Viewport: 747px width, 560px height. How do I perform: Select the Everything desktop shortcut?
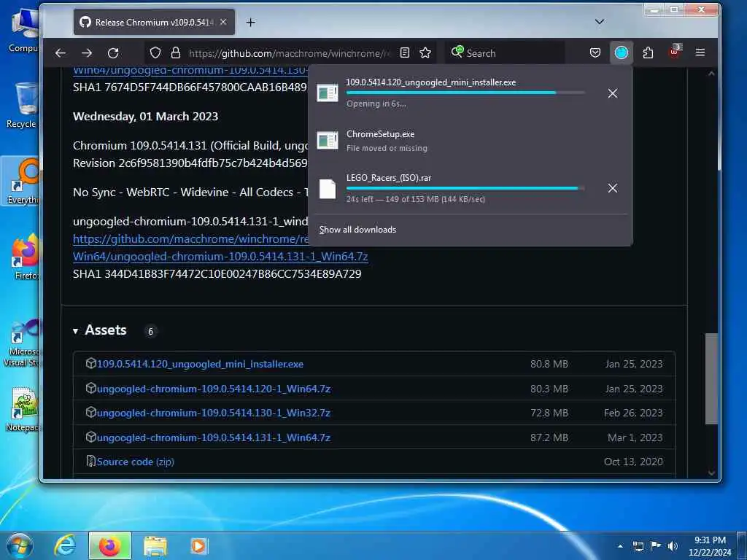click(21, 182)
